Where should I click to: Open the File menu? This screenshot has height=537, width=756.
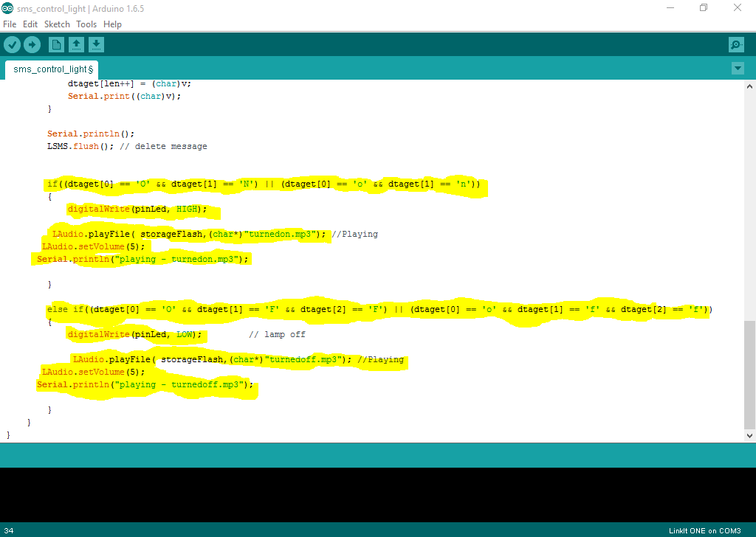click(x=10, y=24)
